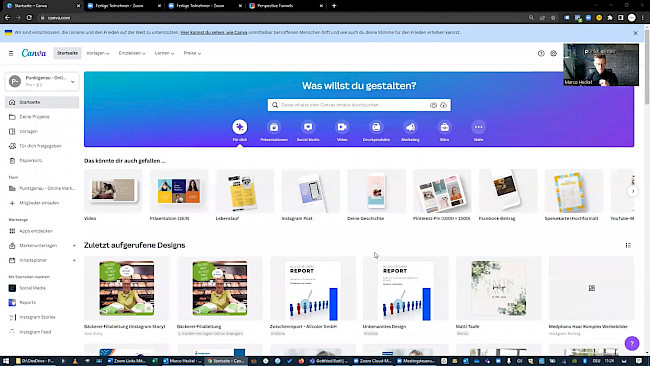
Task: Show next templates with carousel arrow
Action: tap(633, 191)
